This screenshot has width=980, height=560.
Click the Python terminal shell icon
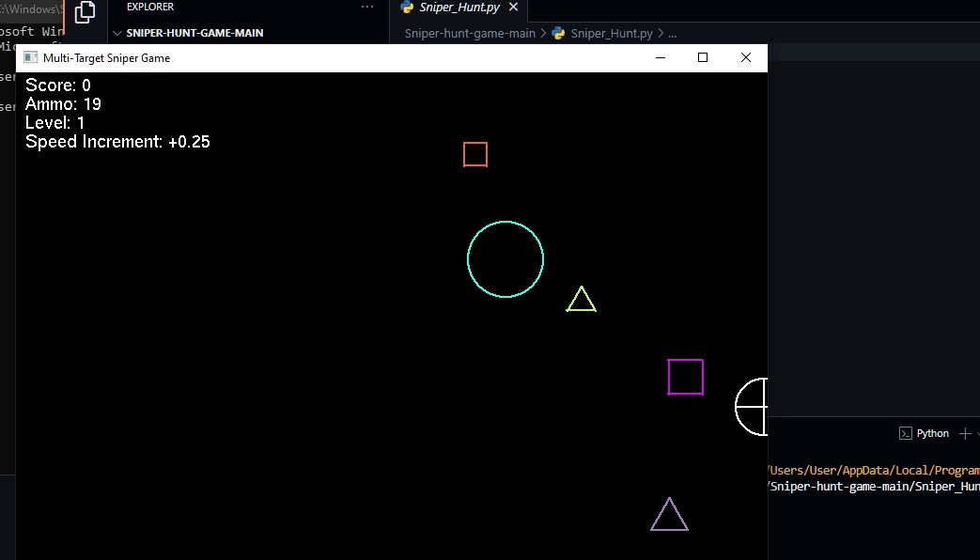tap(906, 433)
